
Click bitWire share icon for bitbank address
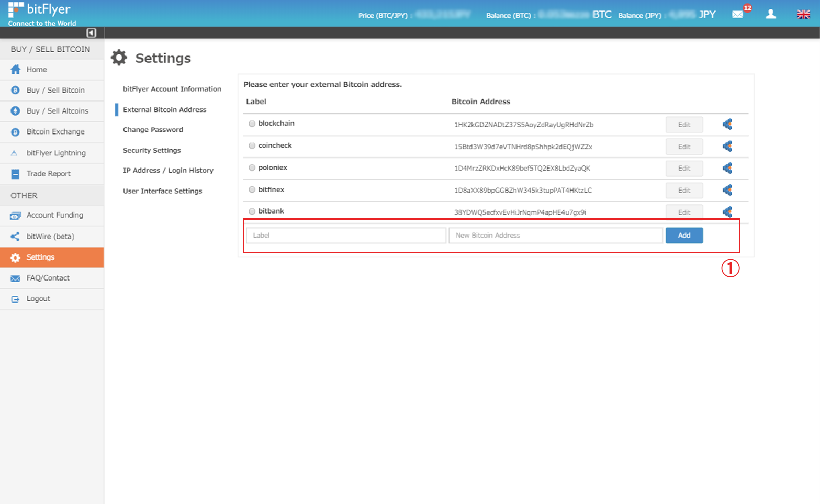click(727, 211)
